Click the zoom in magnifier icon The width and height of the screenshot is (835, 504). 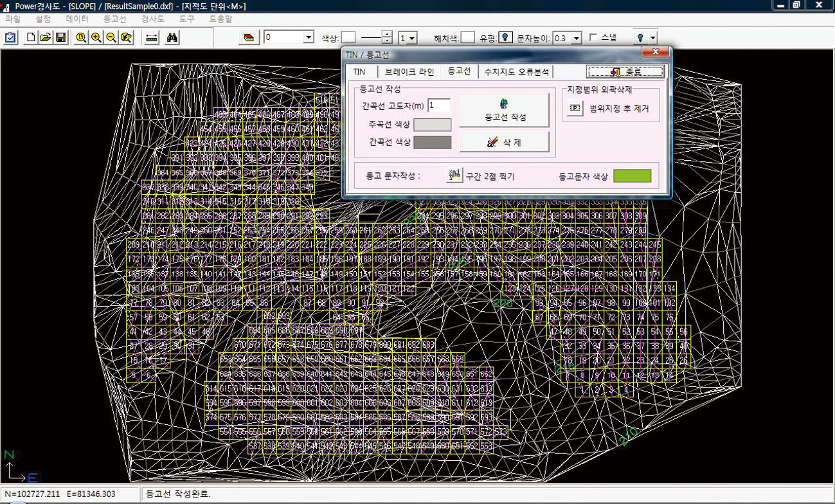coord(96,38)
